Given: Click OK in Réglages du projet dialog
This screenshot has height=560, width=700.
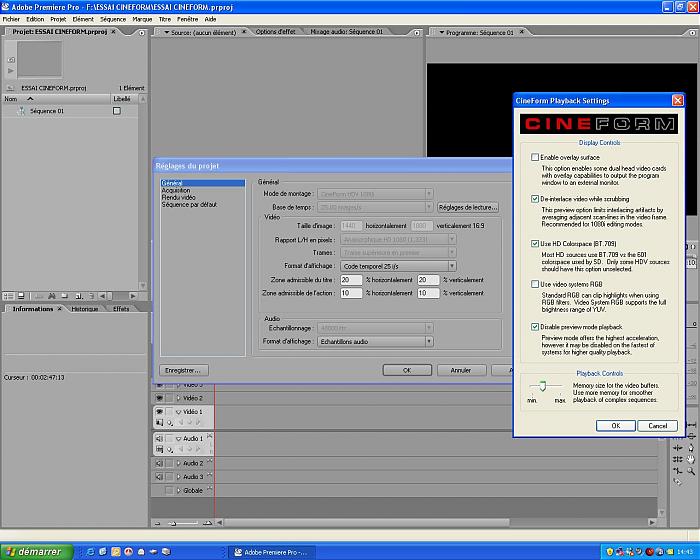Looking at the screenshot, I should click(407, 370).
